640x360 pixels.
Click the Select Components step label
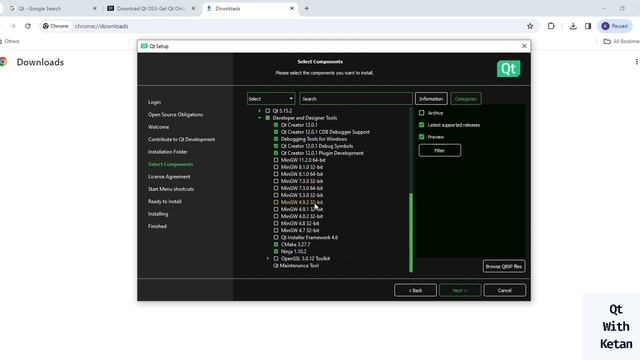(171, 164)
